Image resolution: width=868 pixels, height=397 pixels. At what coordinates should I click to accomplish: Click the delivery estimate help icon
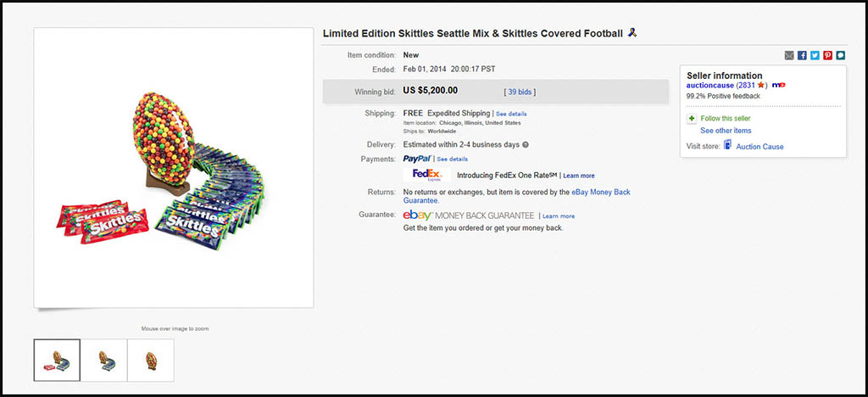tap(526, 144)
